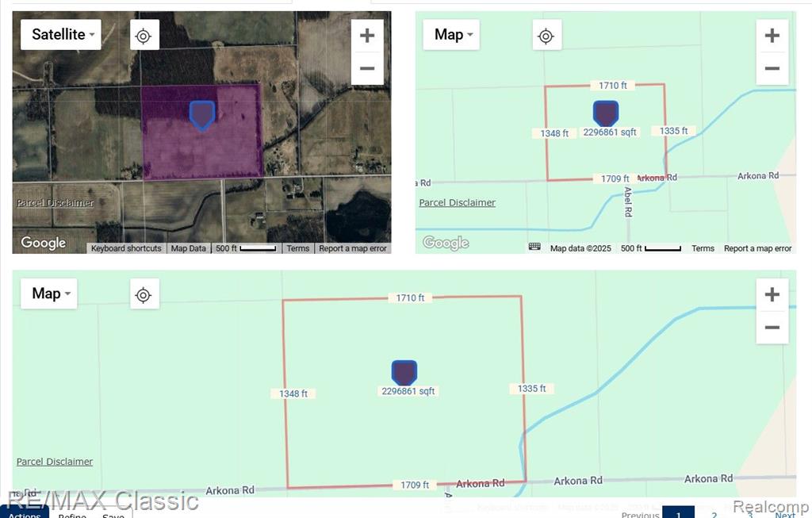Click keyboard shortcuts icon on top-right map

(534, 247)
